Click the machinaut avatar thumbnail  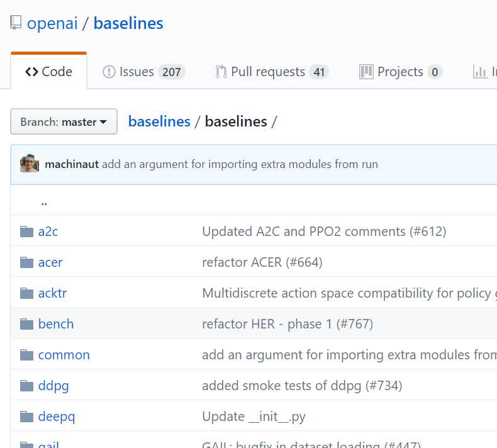[x=30, y=164]
